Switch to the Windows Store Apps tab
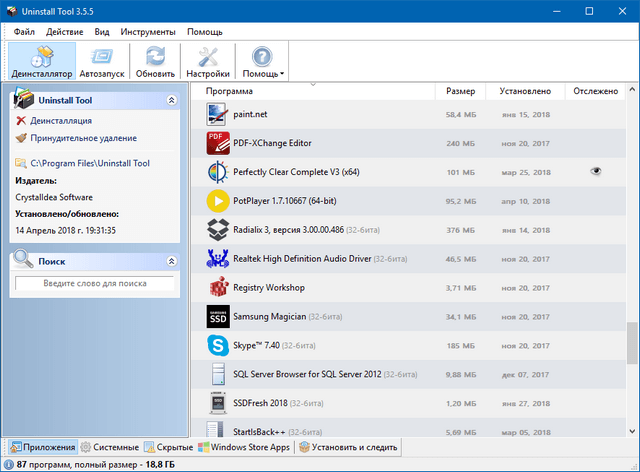The image size is (640, 472). [x=245, y=447]
